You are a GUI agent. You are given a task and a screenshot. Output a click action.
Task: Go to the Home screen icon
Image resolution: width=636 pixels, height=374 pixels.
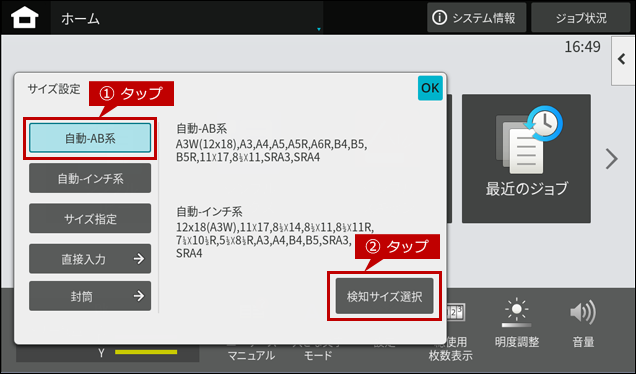click(25, 18)
